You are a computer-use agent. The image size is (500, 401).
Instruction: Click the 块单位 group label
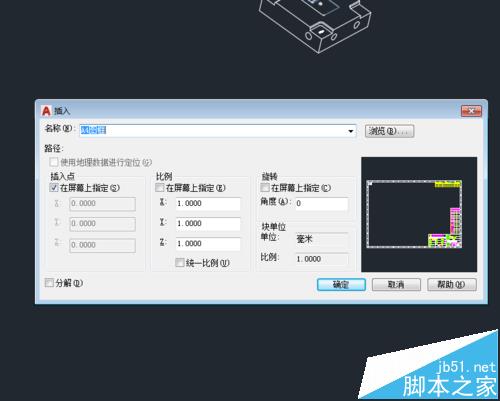pos(274,227)
